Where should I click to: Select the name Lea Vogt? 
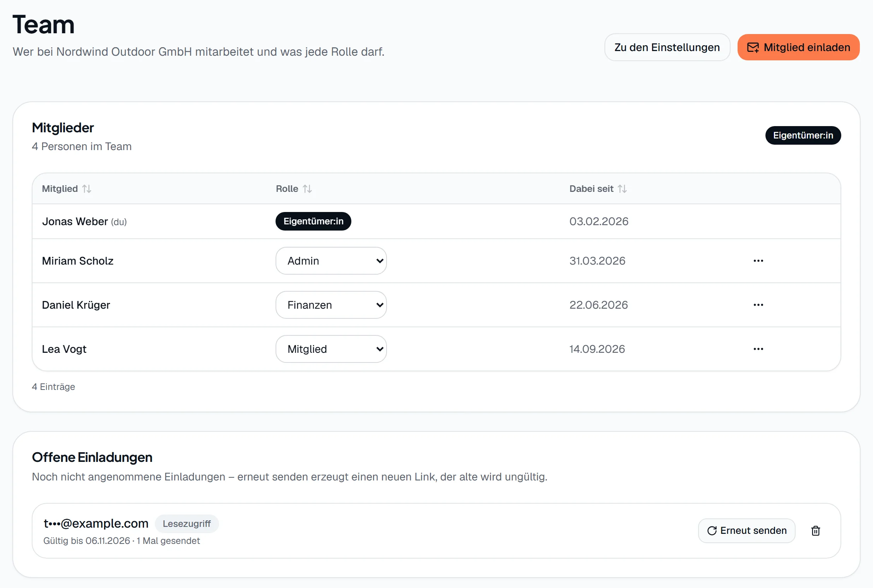tap(64, 349)
